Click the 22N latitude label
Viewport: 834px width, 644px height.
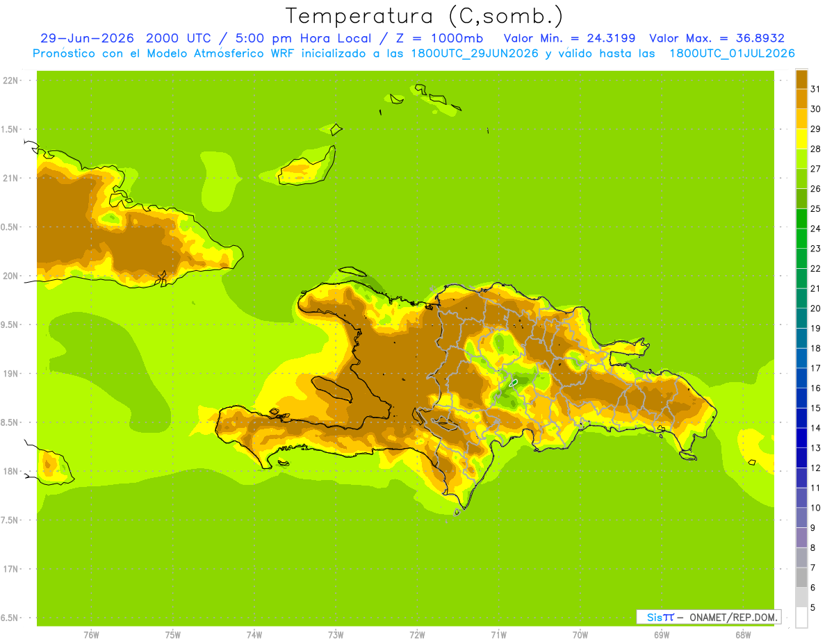tap(10, 81)
